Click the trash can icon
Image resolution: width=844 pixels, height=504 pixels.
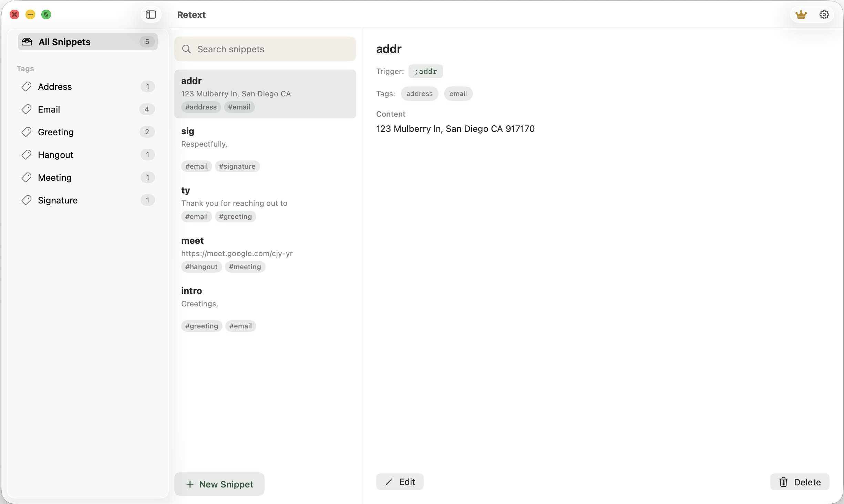(783, 482)
